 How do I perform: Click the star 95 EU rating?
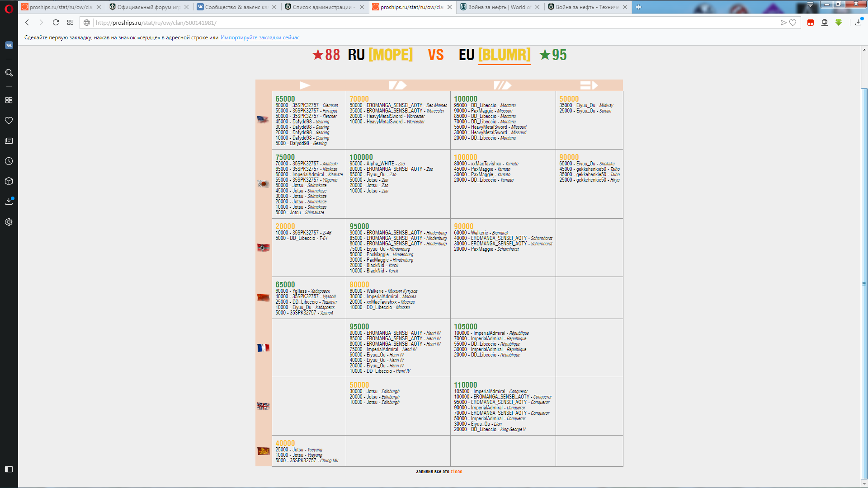click(x=553, y=55)
